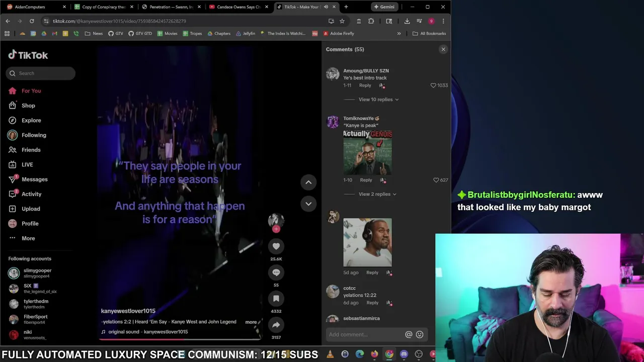Go back in the browser
The height and width of the screenshot is (362, 644).
click(8, 21)
